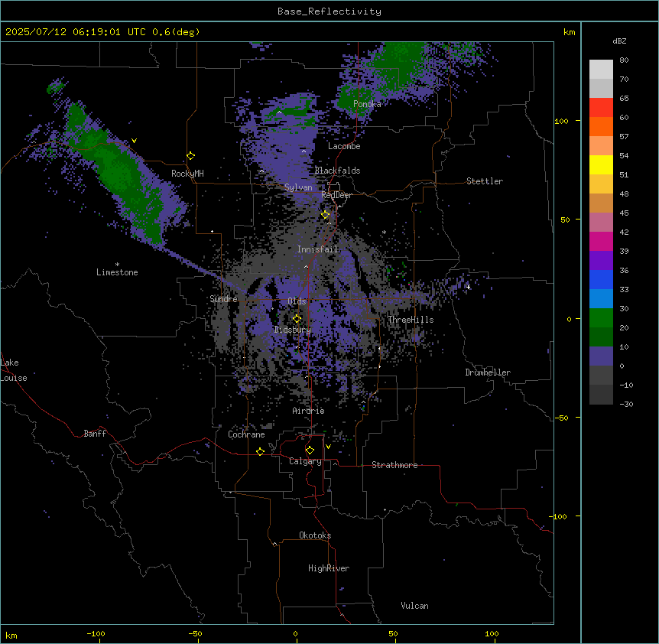Select the yellow diamond marker below Cochrane
Image resolution: width=659 pixels, height=644 pixels.
pyautogui.click(x=260, y=451)
